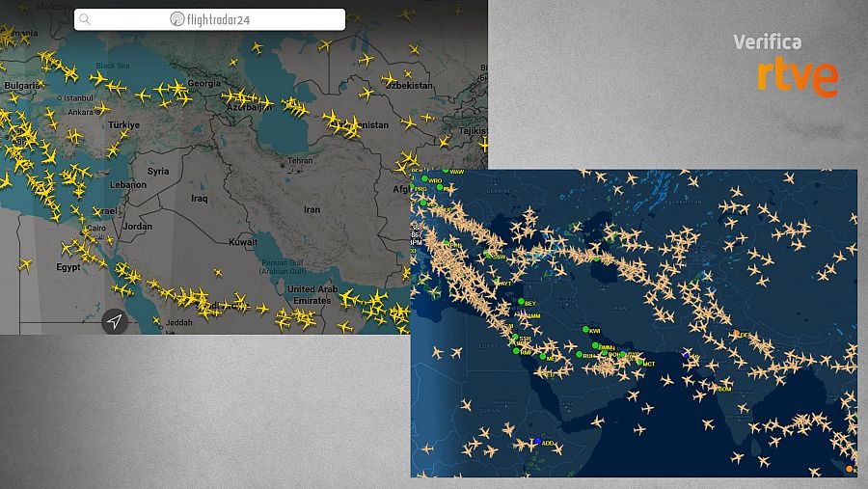868x489 pixels.
Task: Click the green RMF airport marker
Action: point(517,351)
